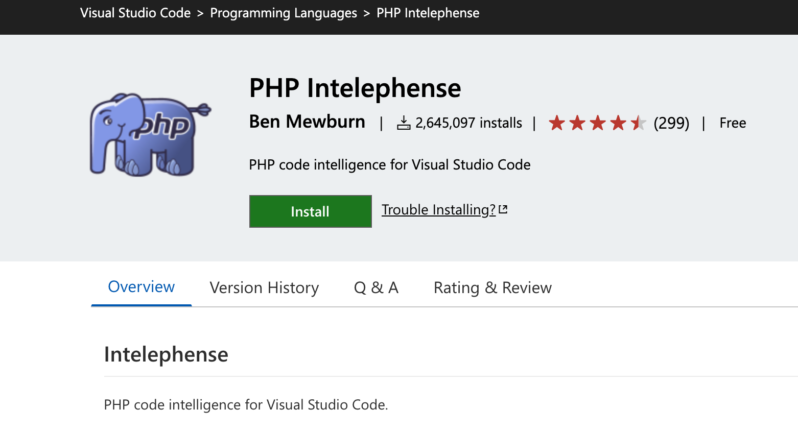Click the third star in the rating
Screen dimensions: 798x433
pos(597,123)
